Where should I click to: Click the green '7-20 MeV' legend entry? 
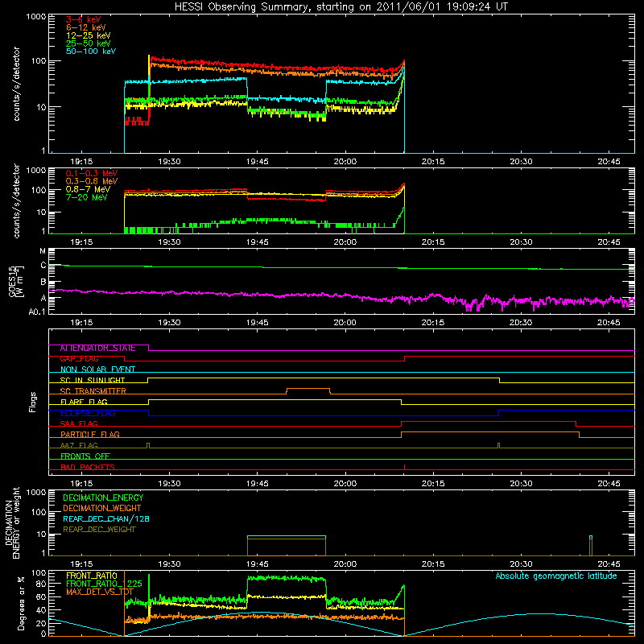coord(87,197)
